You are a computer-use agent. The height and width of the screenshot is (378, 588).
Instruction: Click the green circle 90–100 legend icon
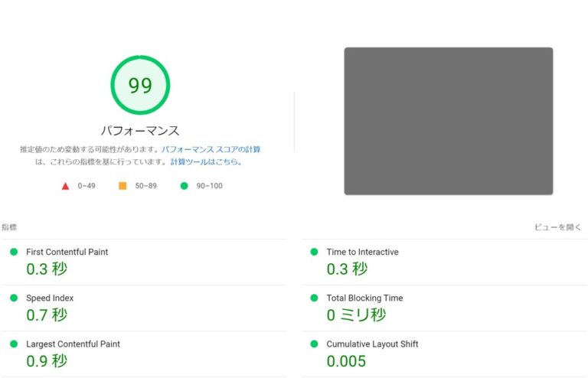[184, 186]
